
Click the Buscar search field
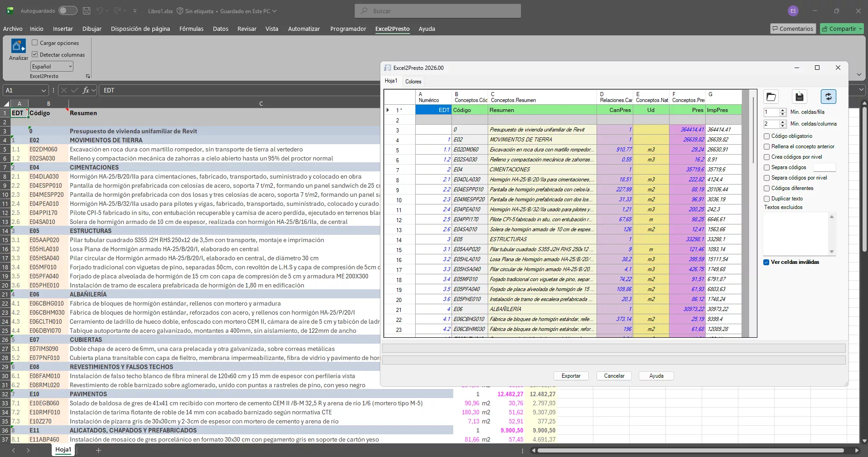(x=438, y=11)
